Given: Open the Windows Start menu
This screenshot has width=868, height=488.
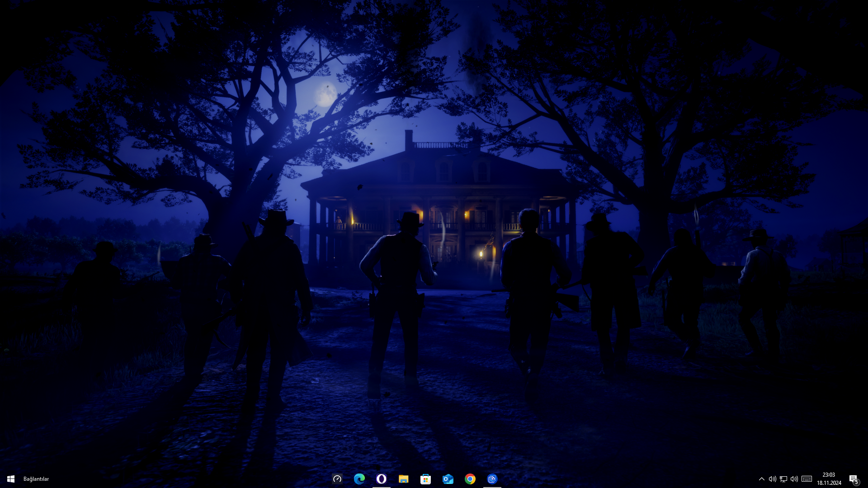Looking at the screenshot, I should coord(11,479).
